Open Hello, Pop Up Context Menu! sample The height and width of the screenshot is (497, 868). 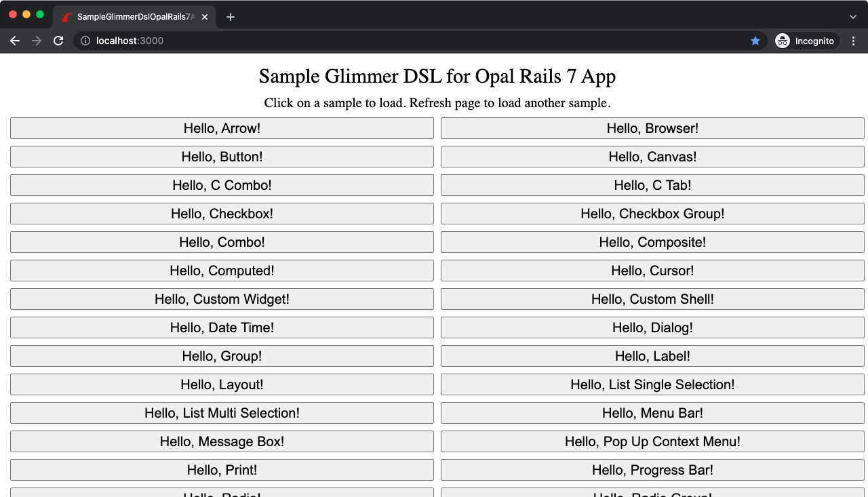[x=652, y=441]
